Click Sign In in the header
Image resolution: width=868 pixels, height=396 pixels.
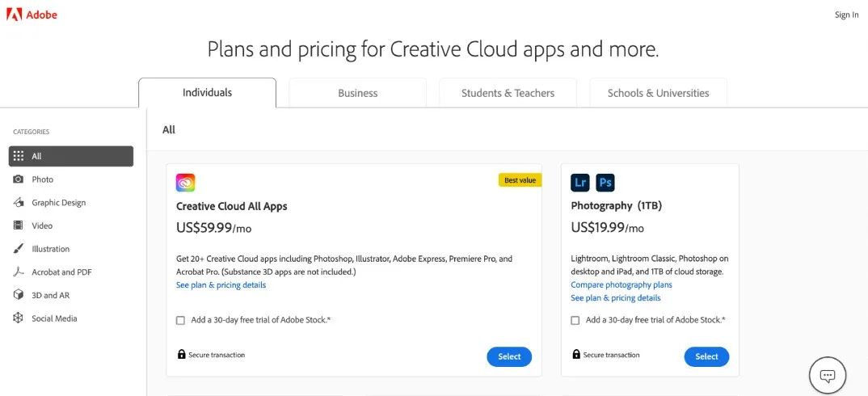point(846,15)
